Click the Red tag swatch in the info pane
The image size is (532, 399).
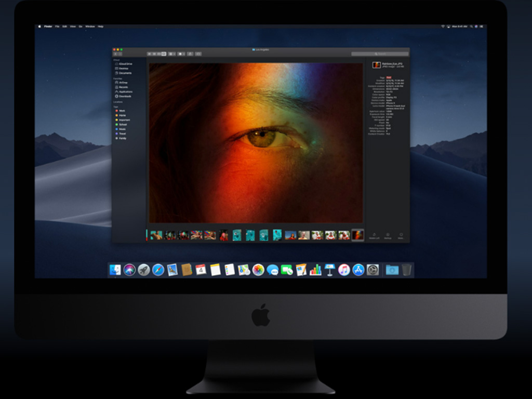click(389, 77)
